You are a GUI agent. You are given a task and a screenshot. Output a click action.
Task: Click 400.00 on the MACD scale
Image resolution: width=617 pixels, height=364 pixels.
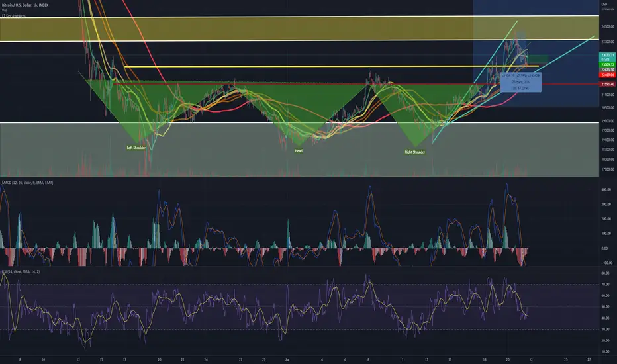[x=606, y=190]
